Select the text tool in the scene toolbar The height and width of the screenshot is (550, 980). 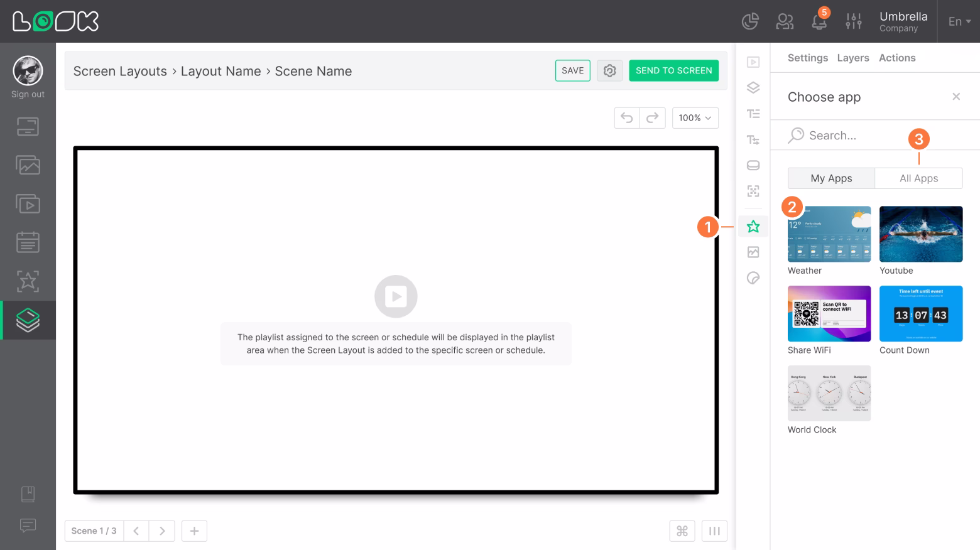click(x=753, y=114)
